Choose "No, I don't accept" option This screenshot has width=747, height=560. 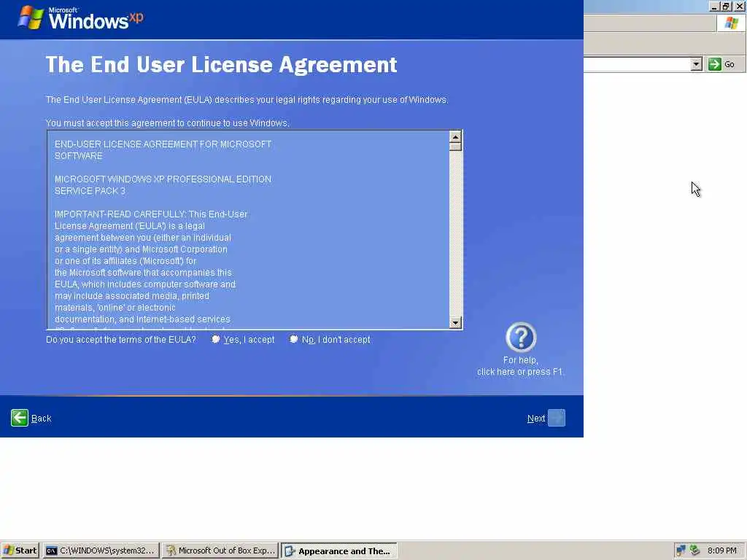tap(293, 339)
